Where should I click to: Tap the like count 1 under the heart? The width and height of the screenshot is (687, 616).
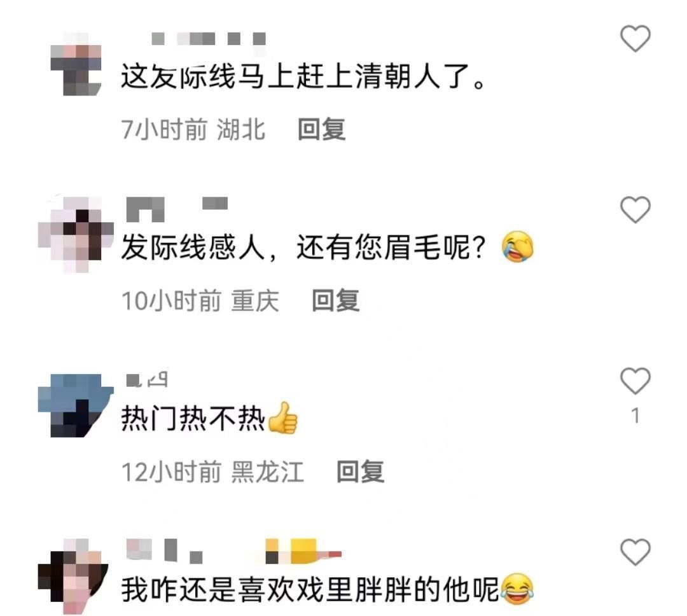click(635, 416)
